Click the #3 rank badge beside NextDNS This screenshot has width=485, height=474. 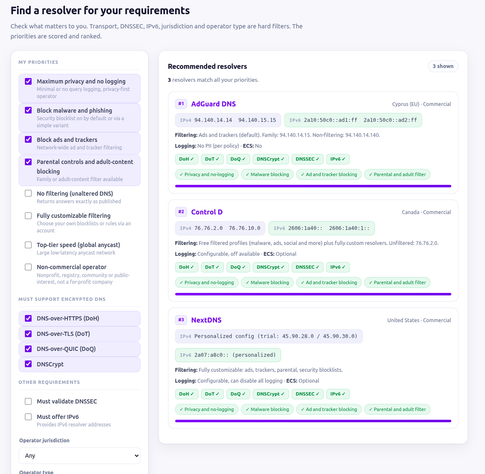click(x=181, y=320)
